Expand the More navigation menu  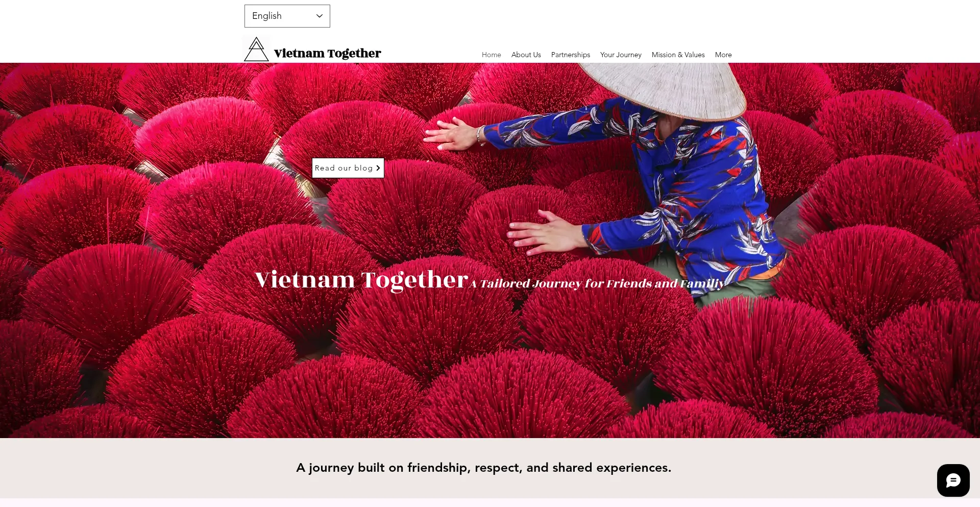(723, 55)
